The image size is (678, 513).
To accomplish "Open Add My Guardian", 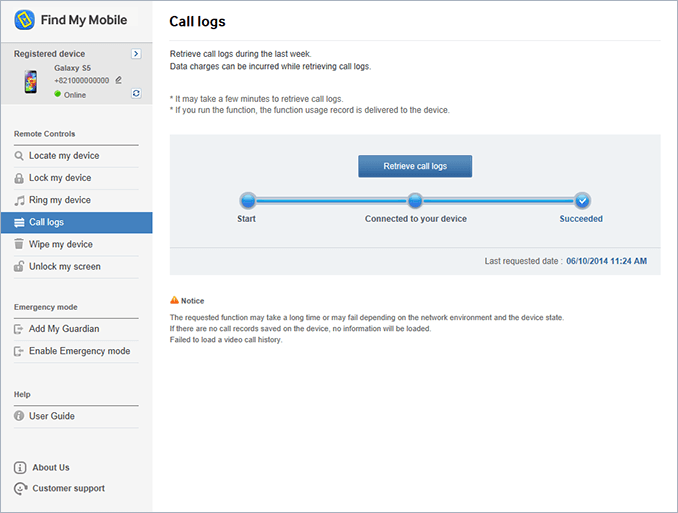I will point(64,329).
